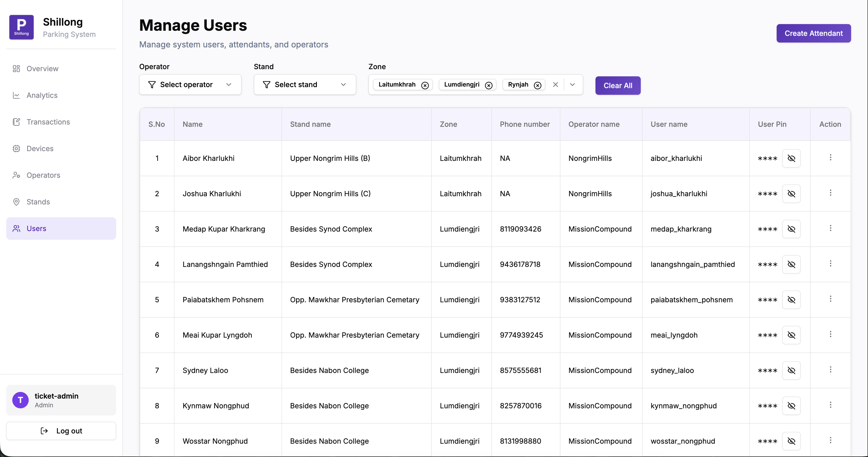Open actions menu for Aibor Kharlukhi
Image resolution: width=868 pixels, height=457 pixels.
coord(830,158)
